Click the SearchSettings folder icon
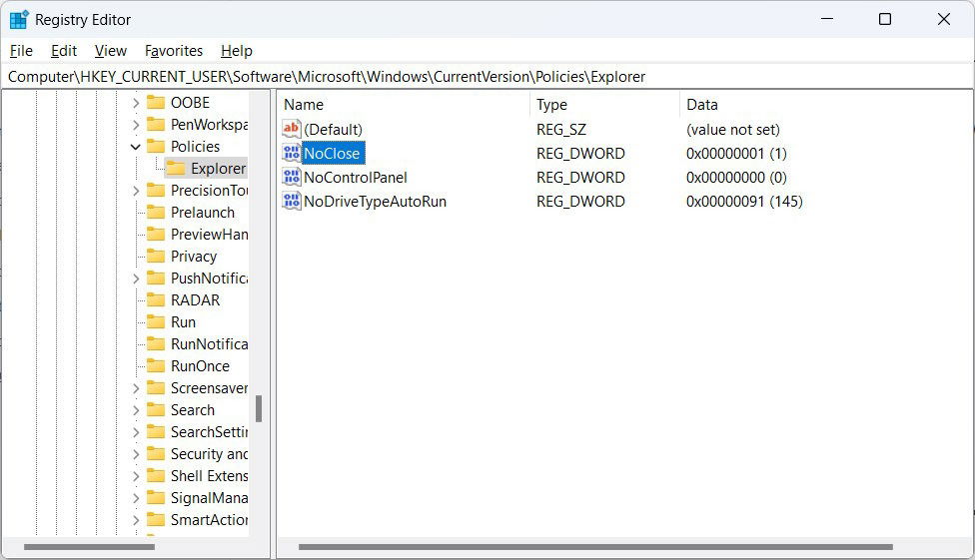The image size is (975, 560). pyautogui.click(x=156, y=431)
